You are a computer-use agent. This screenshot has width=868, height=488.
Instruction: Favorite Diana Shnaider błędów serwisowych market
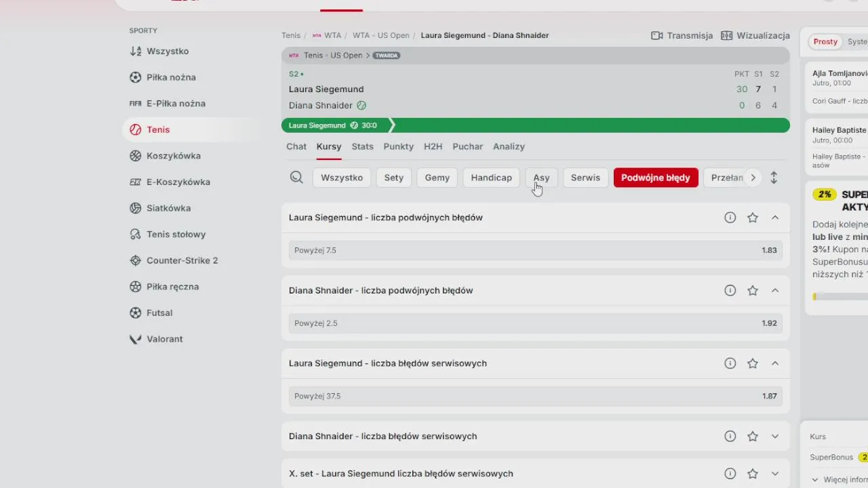(753, 436)
